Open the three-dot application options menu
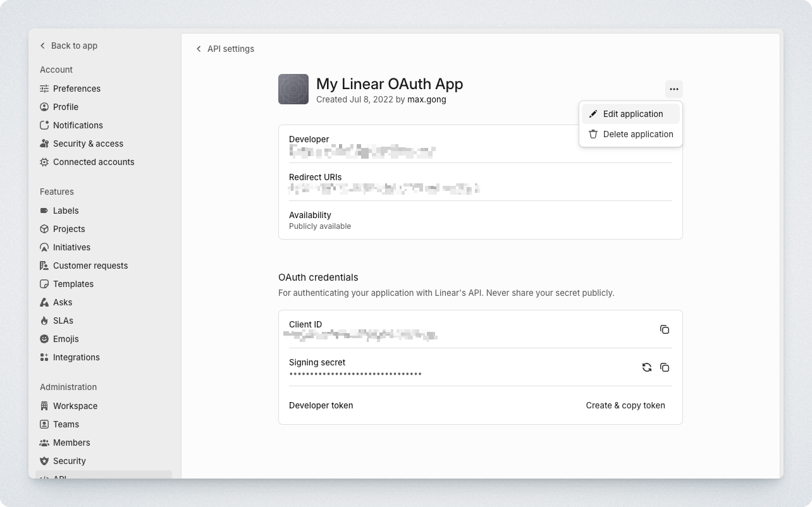This screenshot has width=812, height=507. click(674, 89)
